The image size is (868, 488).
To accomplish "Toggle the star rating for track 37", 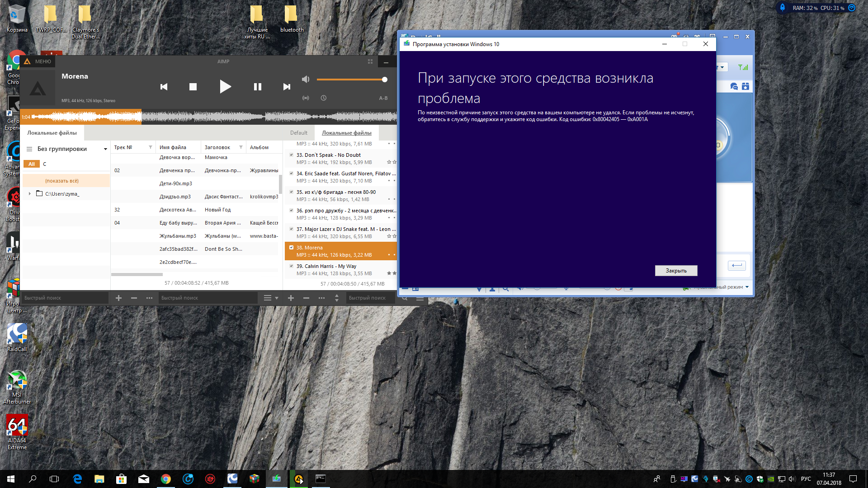I will coord(387,237).
